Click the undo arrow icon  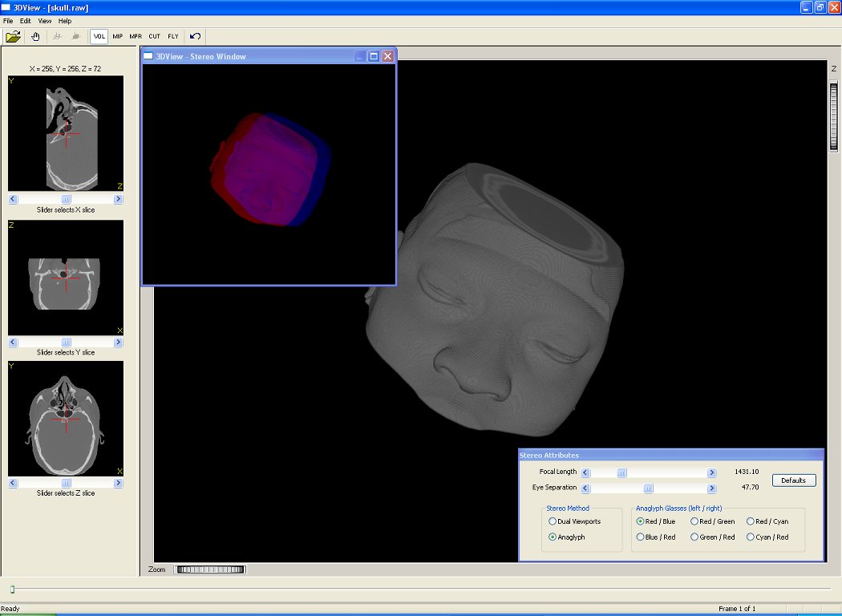click(x=195, y=36)
